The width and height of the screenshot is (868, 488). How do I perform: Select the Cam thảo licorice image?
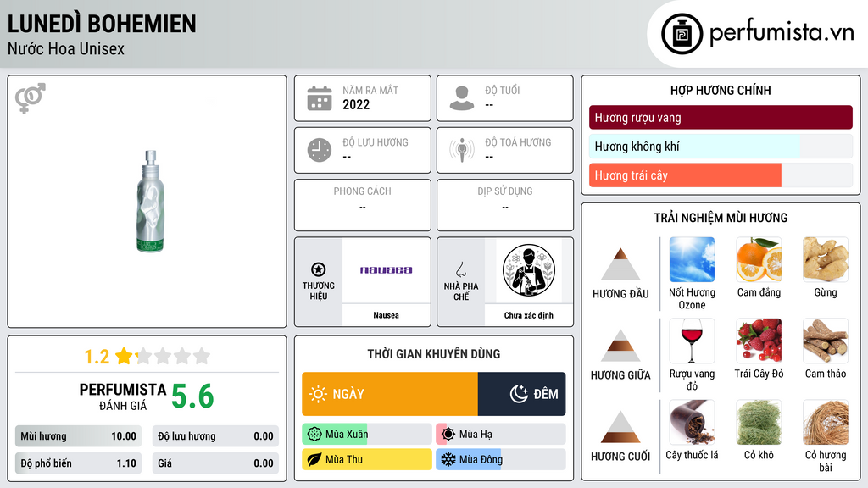(x=826, y=341)
